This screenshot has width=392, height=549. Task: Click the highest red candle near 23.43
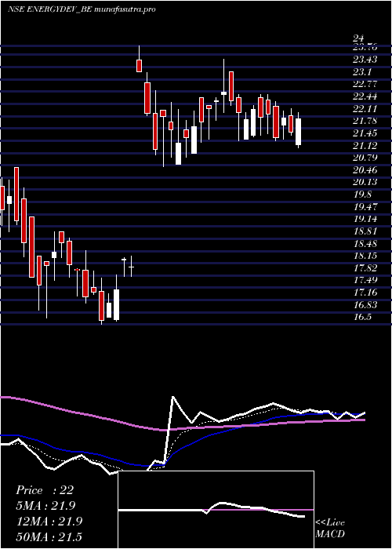click(139, 66)
